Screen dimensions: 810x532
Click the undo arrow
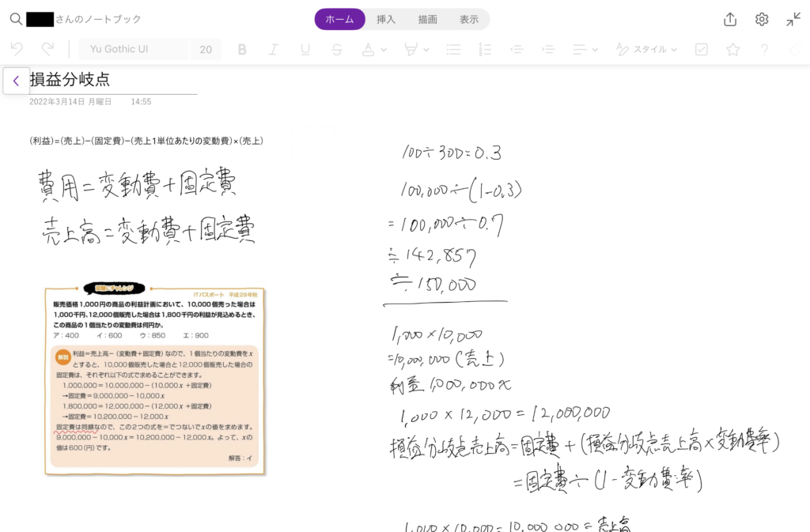[17, 49]
